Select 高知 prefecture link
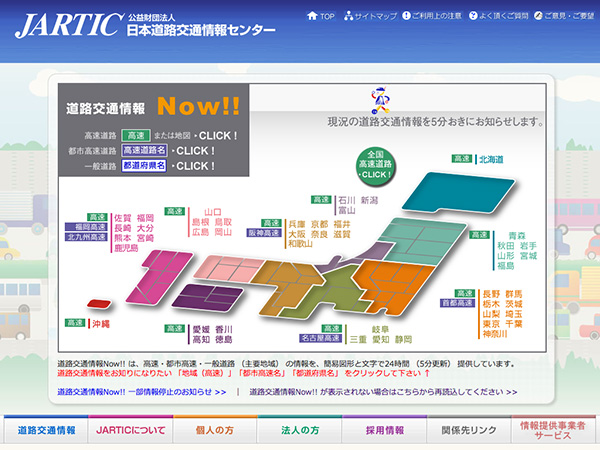 [x=201, y=339]
